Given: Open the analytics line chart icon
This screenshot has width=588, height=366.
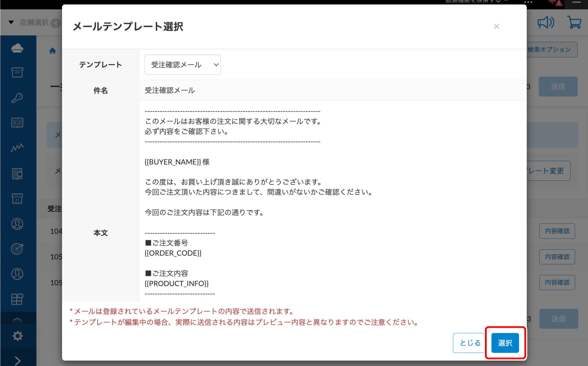Looking at the screenshot, I should 17,148.
